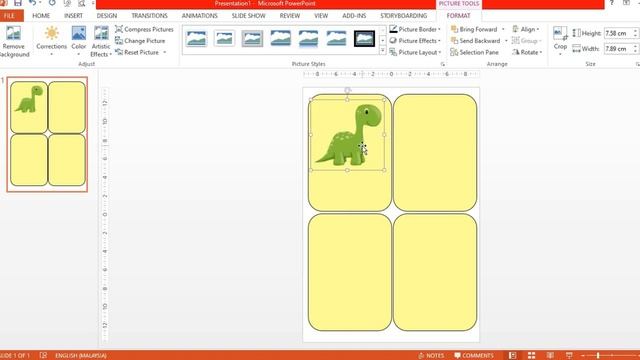Open Artistic Effects icon
Viewport: 640px width, 360px height.
click(101, 33)
